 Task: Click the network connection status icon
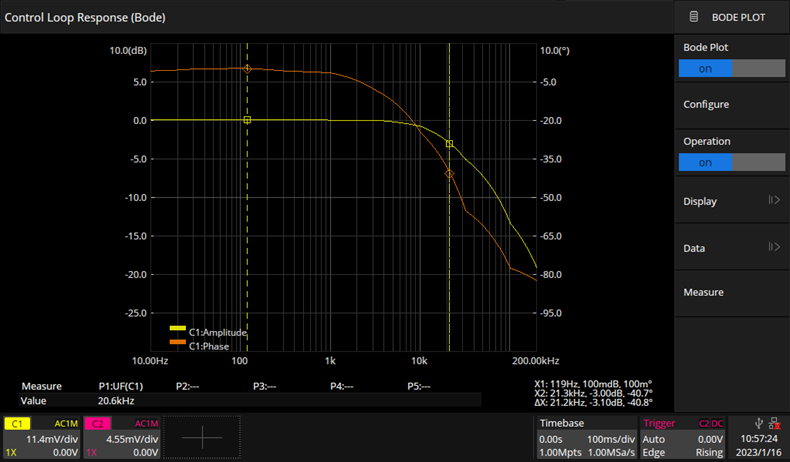pos(775,423)
